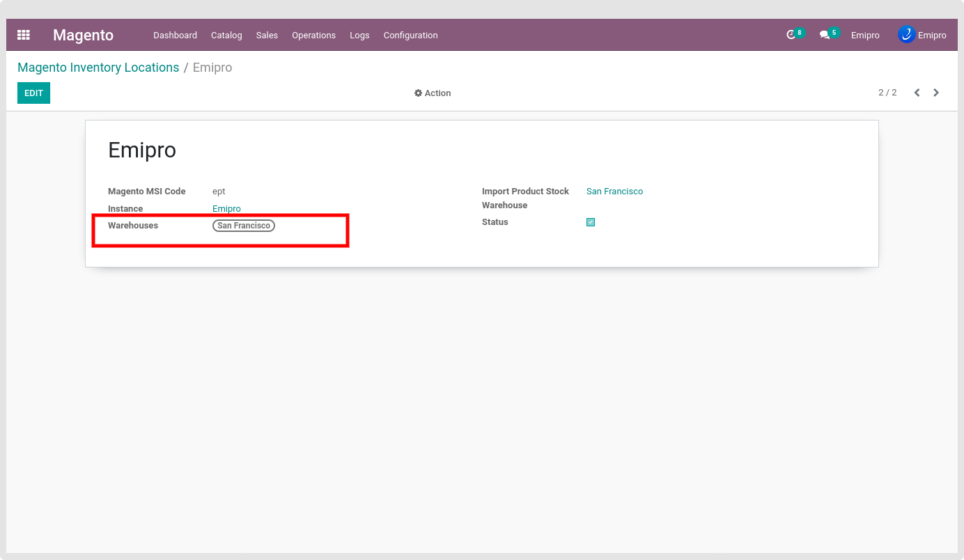Click the San Francisco warehouse tag

click(244, 226)
